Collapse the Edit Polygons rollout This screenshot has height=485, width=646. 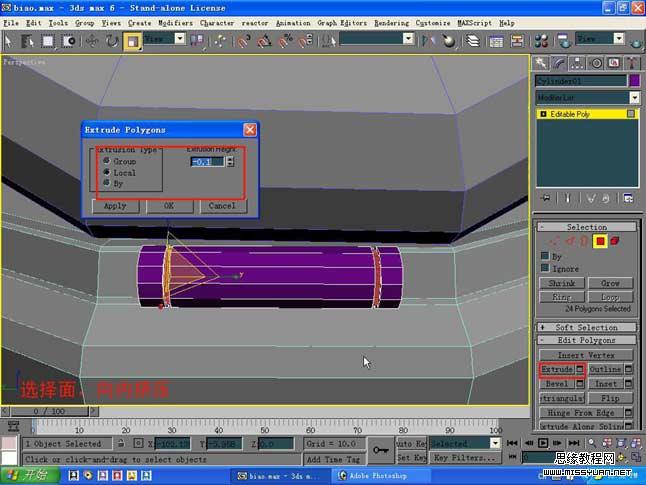coord(587,340)
